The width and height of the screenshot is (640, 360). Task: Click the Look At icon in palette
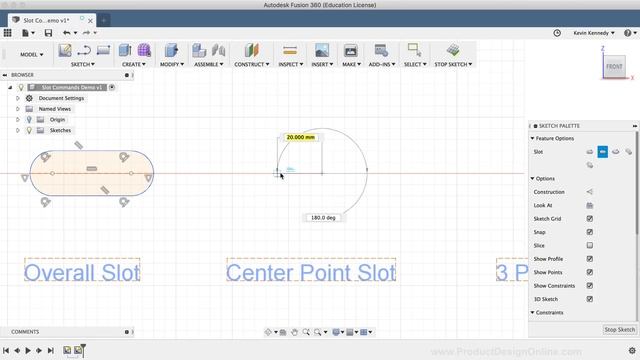pos(589,205)
